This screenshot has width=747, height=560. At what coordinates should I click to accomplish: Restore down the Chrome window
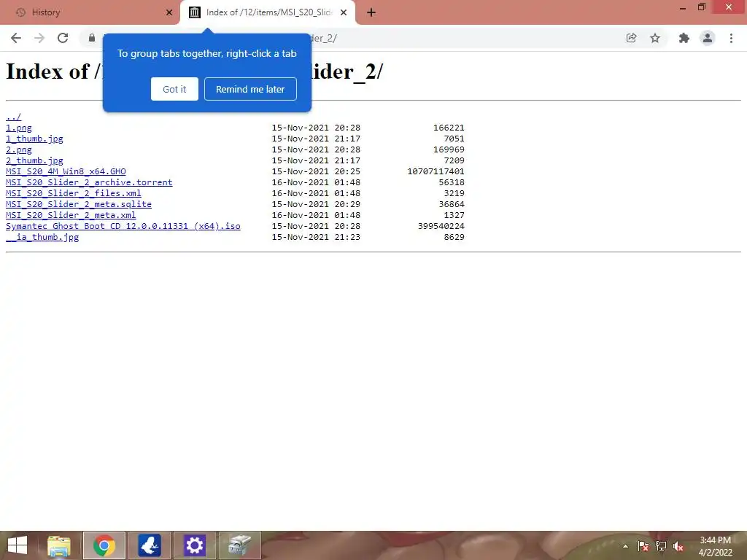coord(702,7)
